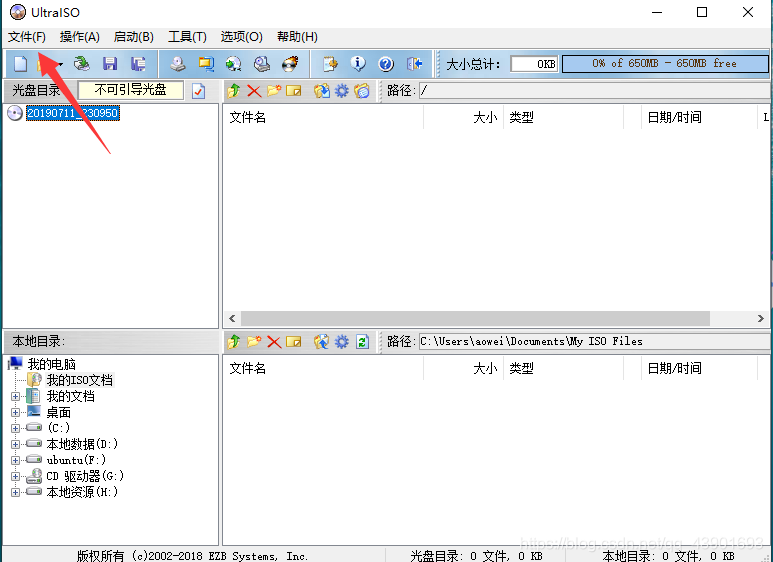Viewport: 773px width, 562px height.
Task: Click the blue Info speech-bubble icon
Action: (358, 64)
